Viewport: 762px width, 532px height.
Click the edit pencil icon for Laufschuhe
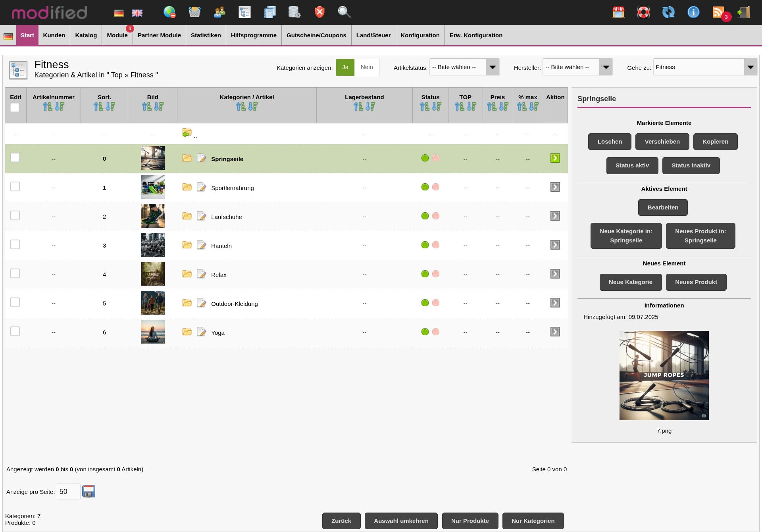[202, 216]
